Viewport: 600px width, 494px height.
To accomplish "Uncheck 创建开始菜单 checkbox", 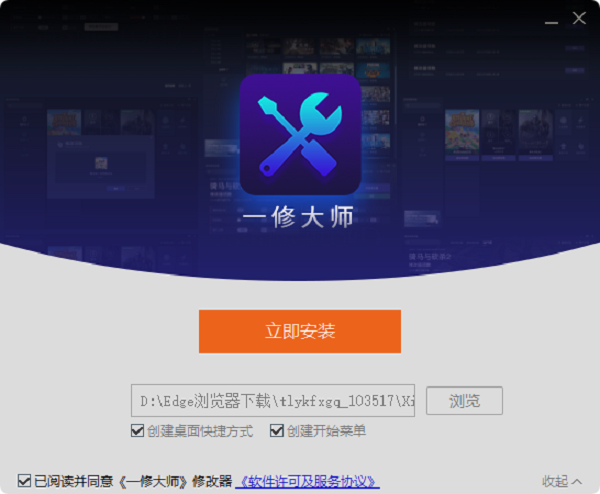I will pyautogui.click(x=277, y=431).
